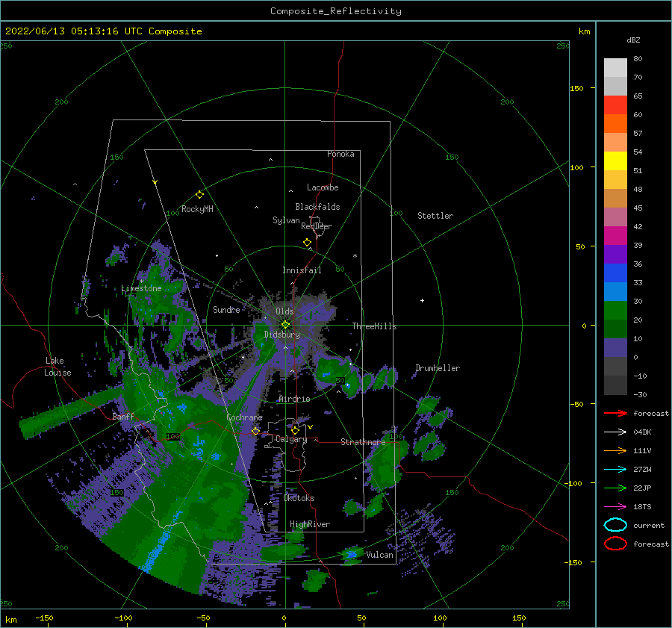The height and width of the screenshot is (628, 672).
Task: Click the red forecast arrow in legend
Action: point(615,413)
